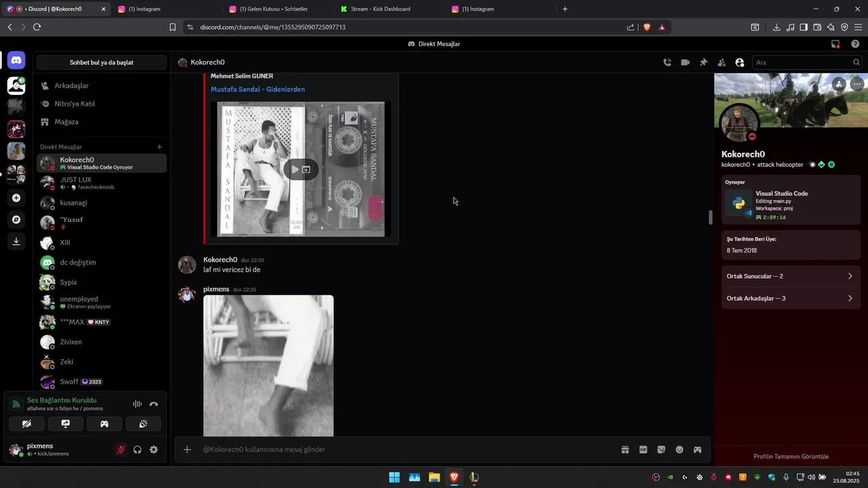Viewport: 868px width, 488px height.
Task: Toggle camera in voice panel
Action: coord(26,424)
